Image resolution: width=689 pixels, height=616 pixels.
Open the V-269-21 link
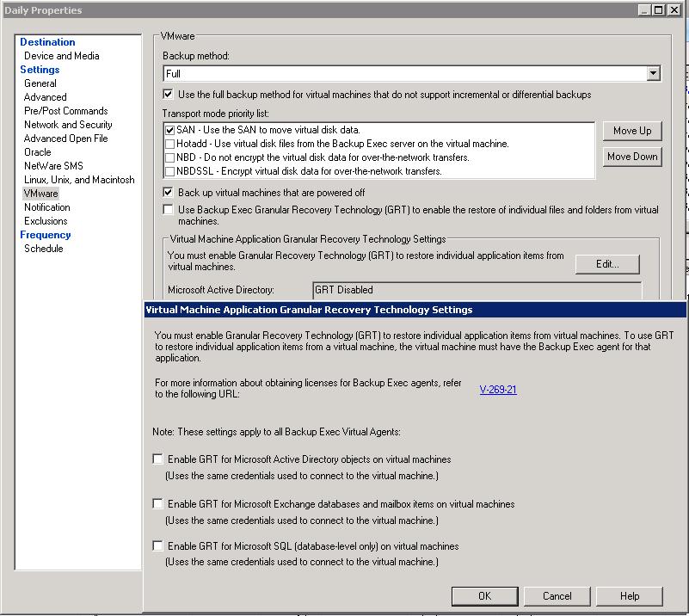tap(498, 390)
